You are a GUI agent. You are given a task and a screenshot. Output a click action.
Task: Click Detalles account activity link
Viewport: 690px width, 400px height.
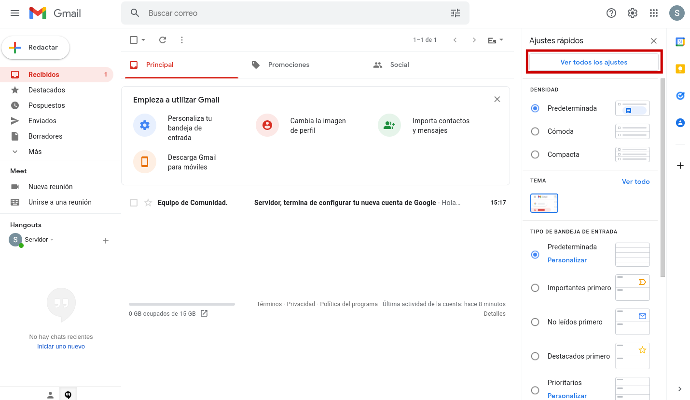click(x=494, y=314)
